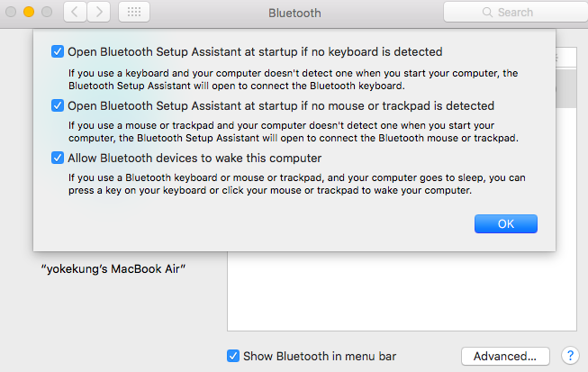588x372 pixels.
Task: Toggle Show Bluetooth in menu bar checkbox
Action: [x=233, y=356]
